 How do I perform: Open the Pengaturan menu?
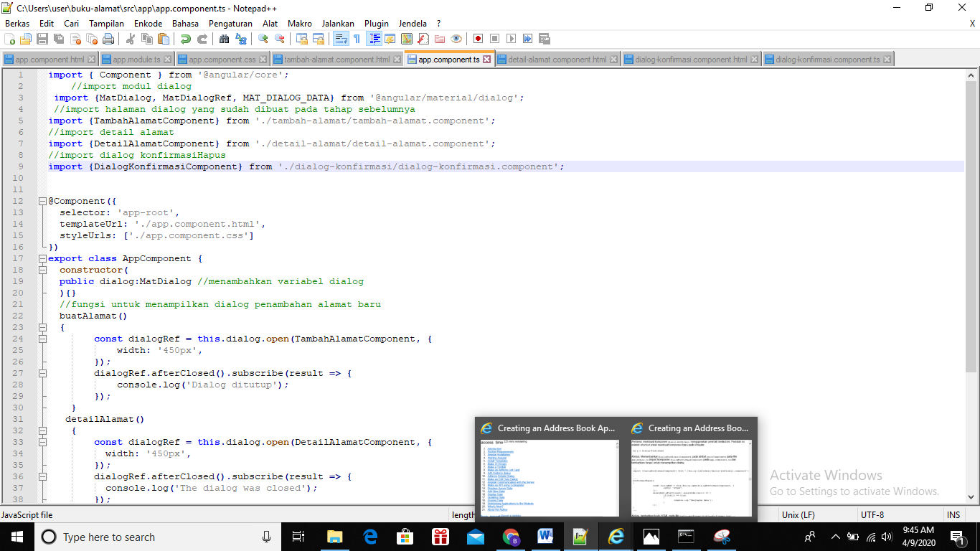pyautogui.click(x=230, y=24)
